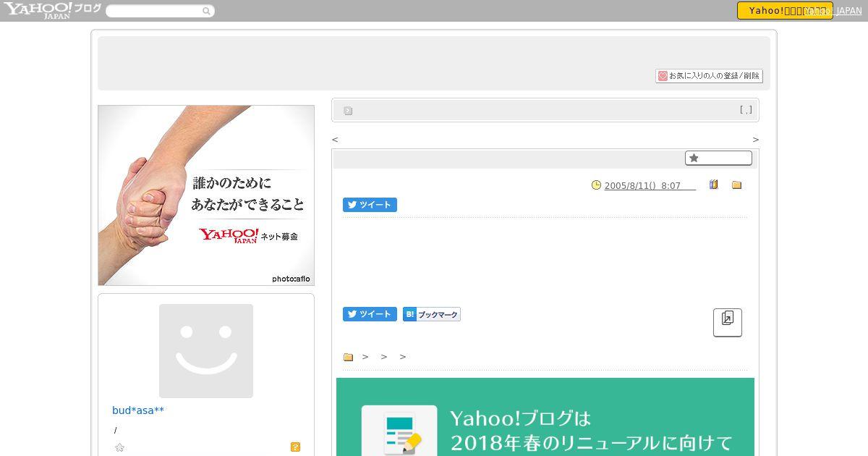Click the lower ツイート button
The width and height of the screenshot is (868, 456).
click(x=370, y=314)
